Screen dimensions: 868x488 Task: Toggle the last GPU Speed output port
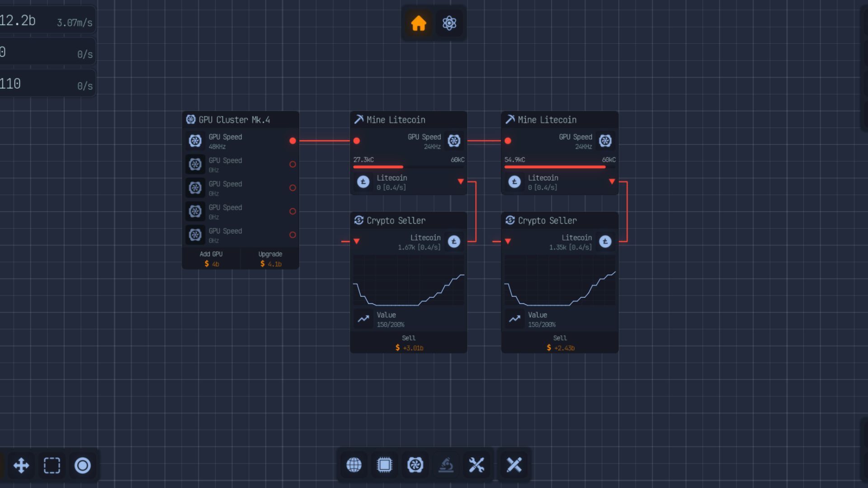click(292, 235)
